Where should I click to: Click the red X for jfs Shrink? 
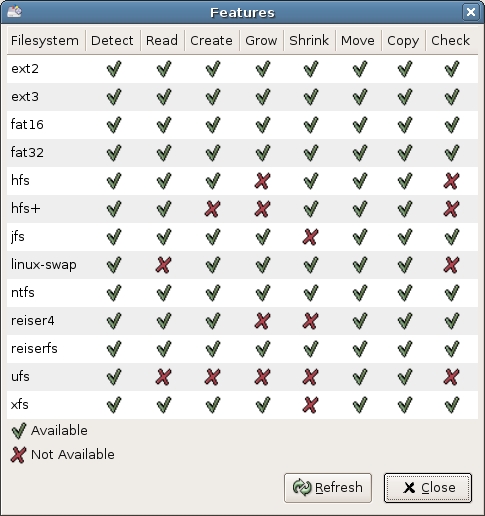pyautogui.click(x=310, y=237)
